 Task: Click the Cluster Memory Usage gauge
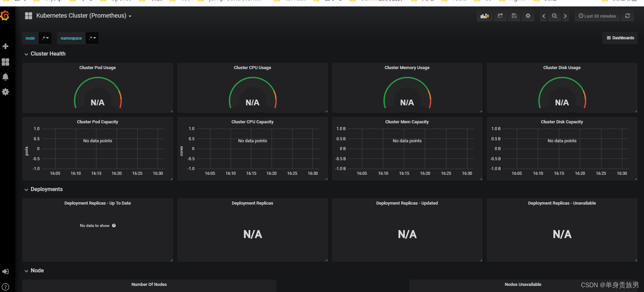click(407, 93)
